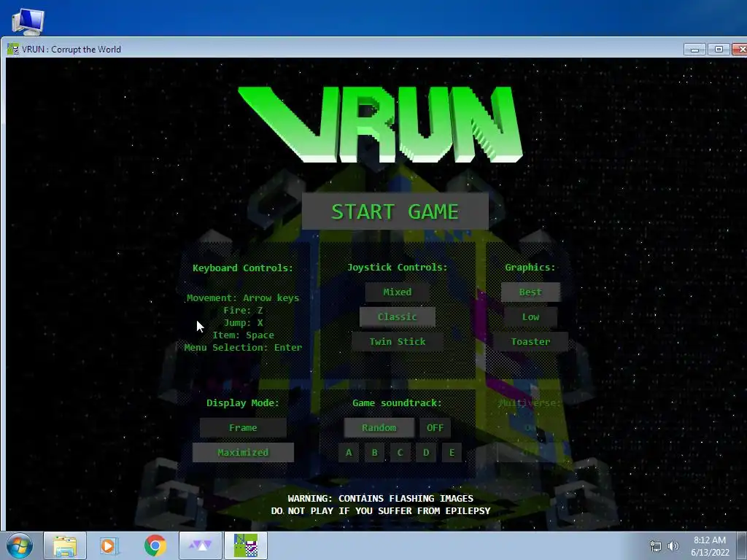
Task: Click the "Jump: X" text
Action: click(243, 322)
